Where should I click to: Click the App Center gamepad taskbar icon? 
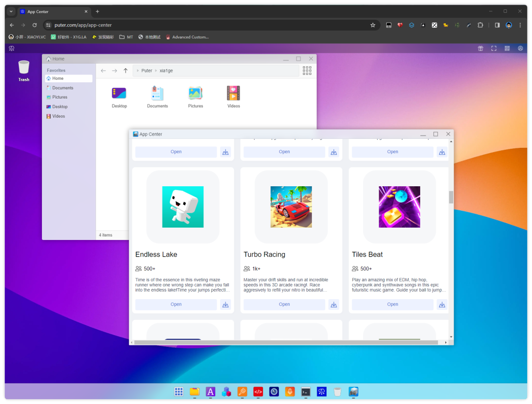(353, 392)
